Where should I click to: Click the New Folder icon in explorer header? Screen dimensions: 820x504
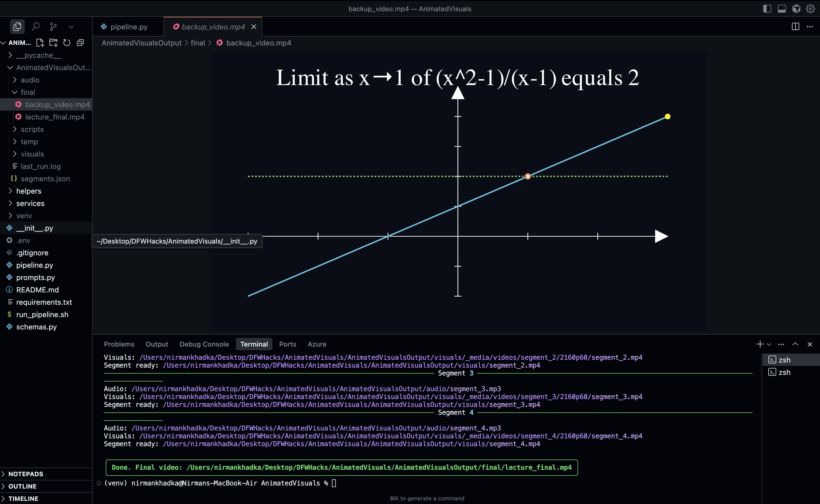[53, 43]
